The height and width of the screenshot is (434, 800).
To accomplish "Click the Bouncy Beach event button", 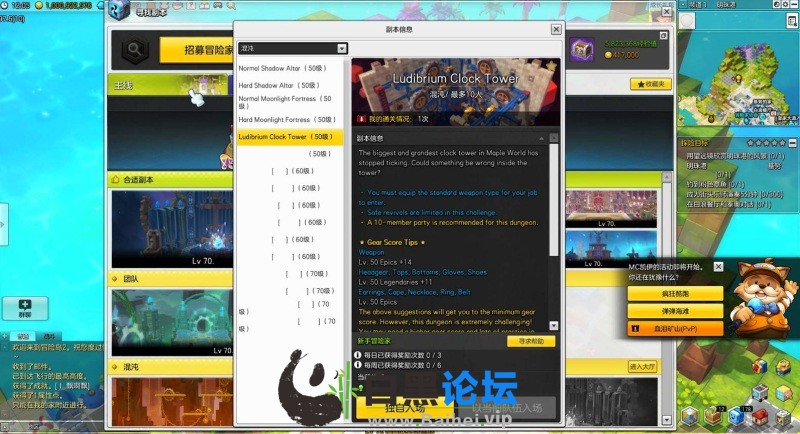I will (675, 311).
